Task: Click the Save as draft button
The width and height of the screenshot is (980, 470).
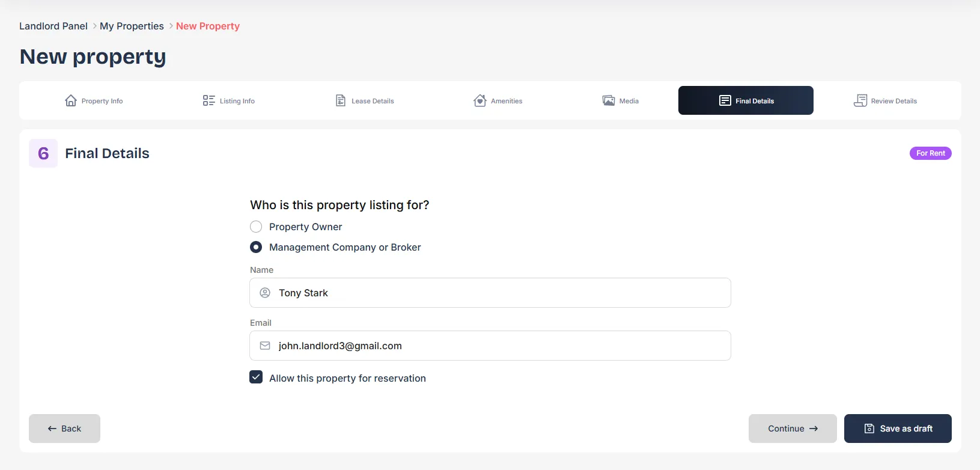Action: (x=898, y=429)
